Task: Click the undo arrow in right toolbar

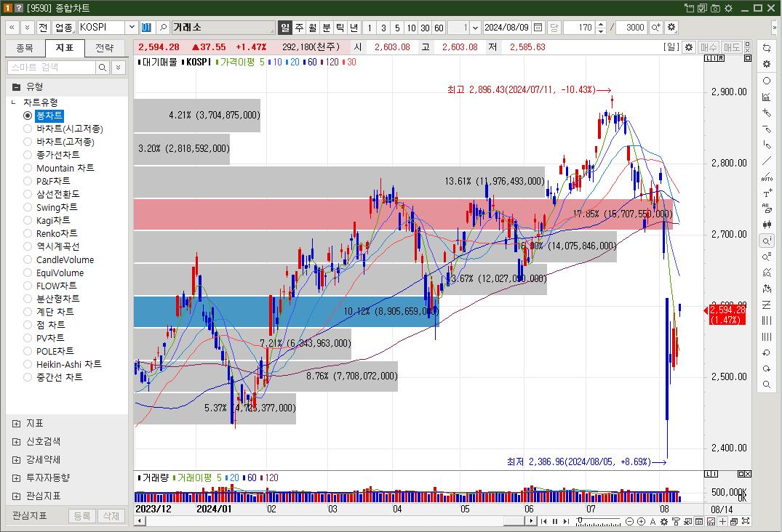Action: [x=767, y=352]
